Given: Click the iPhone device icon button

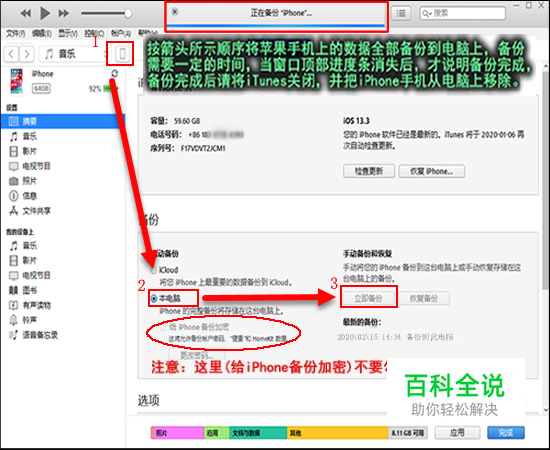Looking at the screenshot, I should (122, 54).
